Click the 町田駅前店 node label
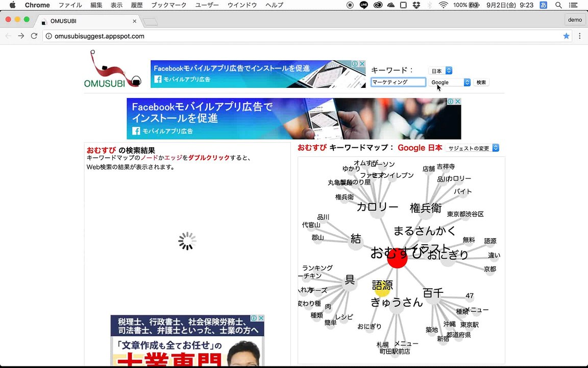Viewport: 588px width, 368px height. click(395, 352)
